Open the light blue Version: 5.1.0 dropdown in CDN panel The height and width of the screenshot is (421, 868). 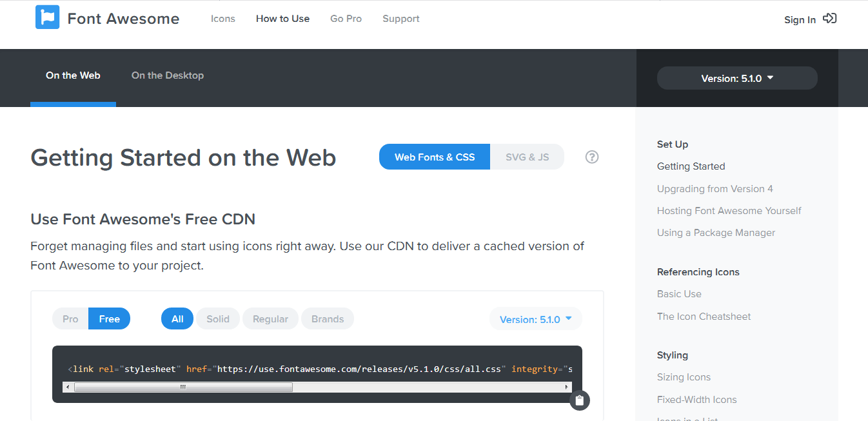[536, 318]
